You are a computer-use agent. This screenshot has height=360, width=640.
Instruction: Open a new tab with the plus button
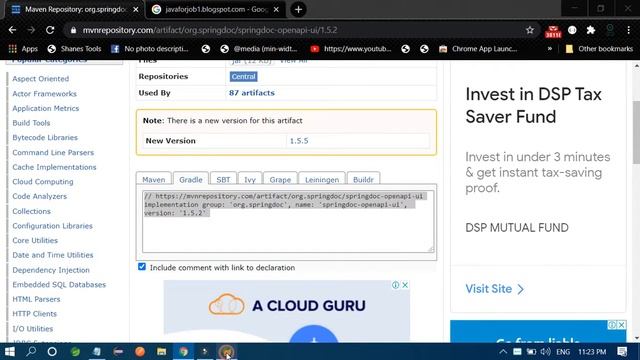point(298,9)
